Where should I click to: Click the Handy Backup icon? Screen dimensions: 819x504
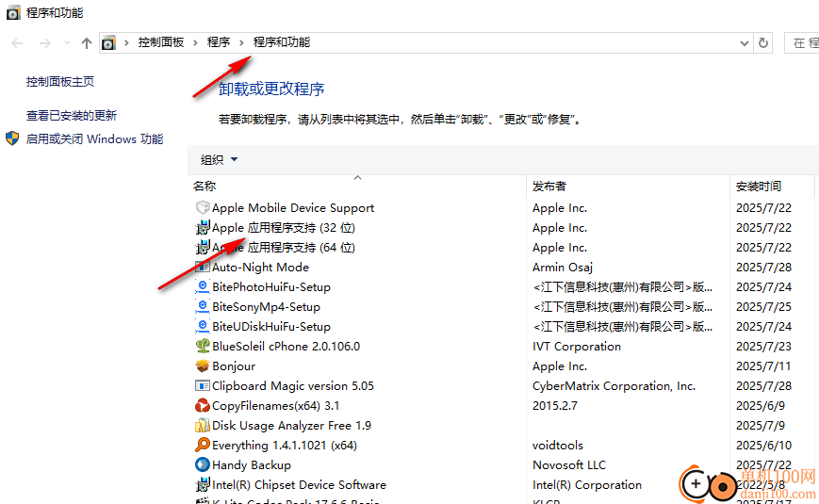pos(203,464)
